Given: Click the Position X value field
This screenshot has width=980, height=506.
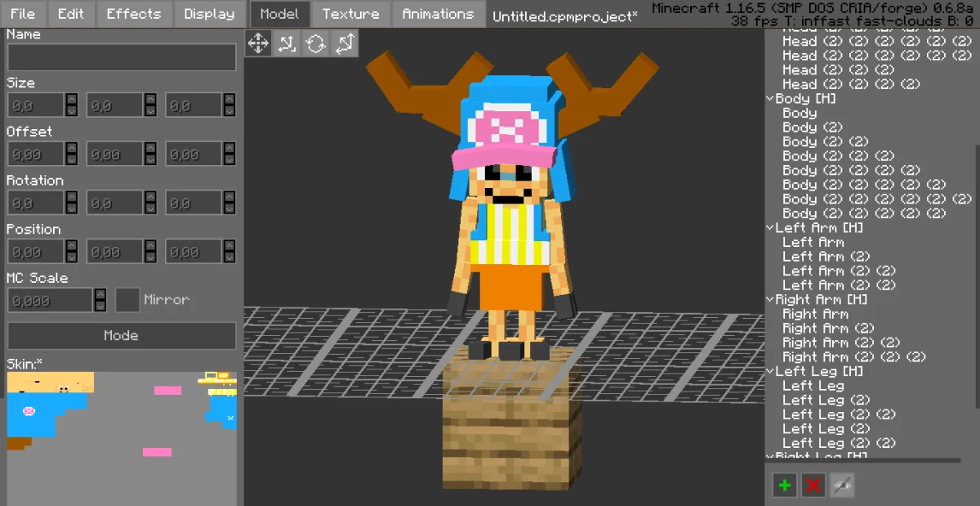Looking at the screenshot, I should click(36, 252).
